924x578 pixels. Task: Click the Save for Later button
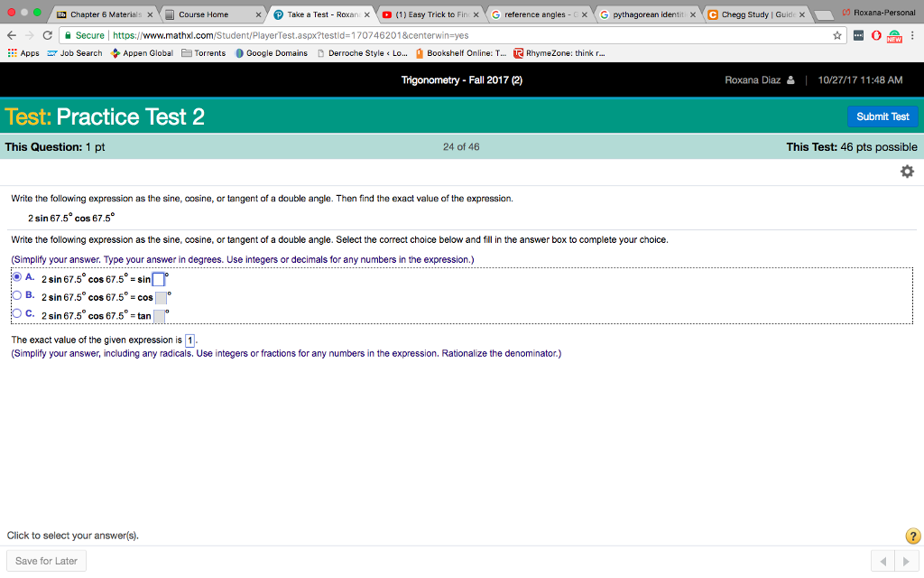click(45, 560)
